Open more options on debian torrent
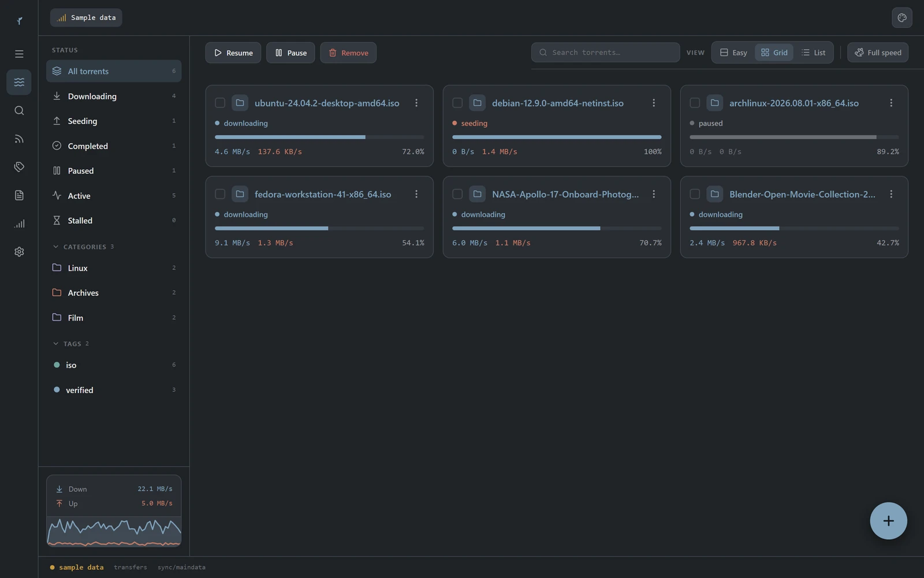924x578 pixels. (654, 103)
